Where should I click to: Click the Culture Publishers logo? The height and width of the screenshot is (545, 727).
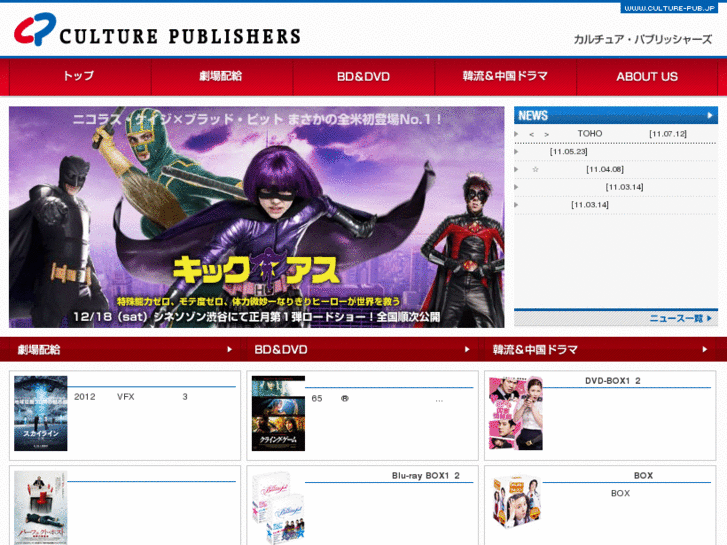pos(157,30)
